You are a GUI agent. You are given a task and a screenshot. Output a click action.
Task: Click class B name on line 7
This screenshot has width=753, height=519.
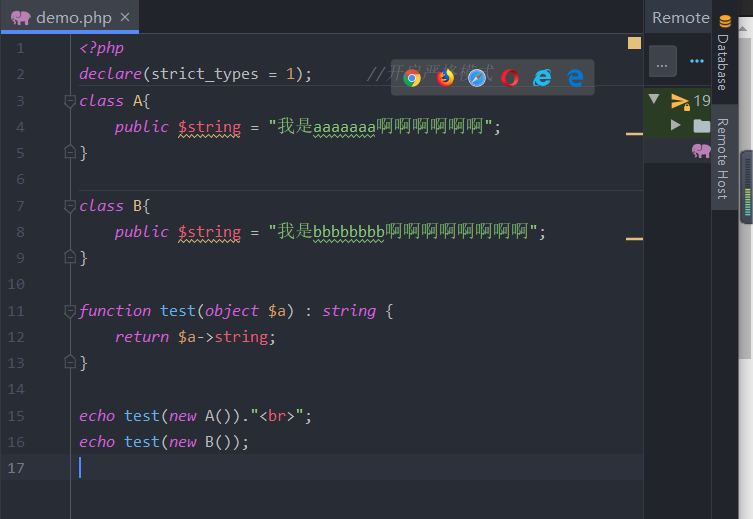pyautogui.click(x=137, y=206)
